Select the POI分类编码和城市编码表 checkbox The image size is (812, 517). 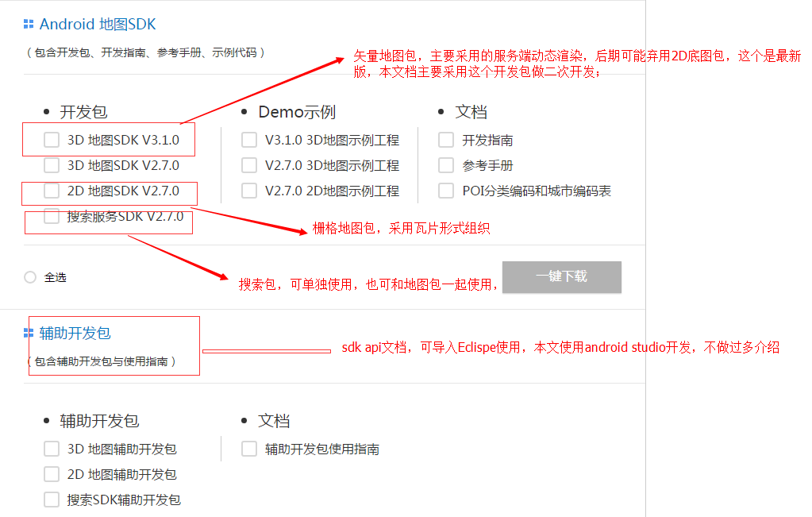pos(446,191)
